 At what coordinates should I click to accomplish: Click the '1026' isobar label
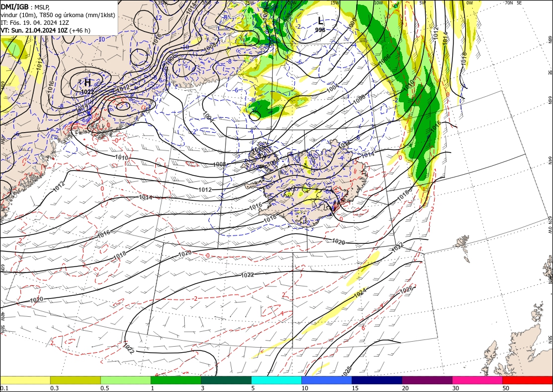[x=406, y=290]
